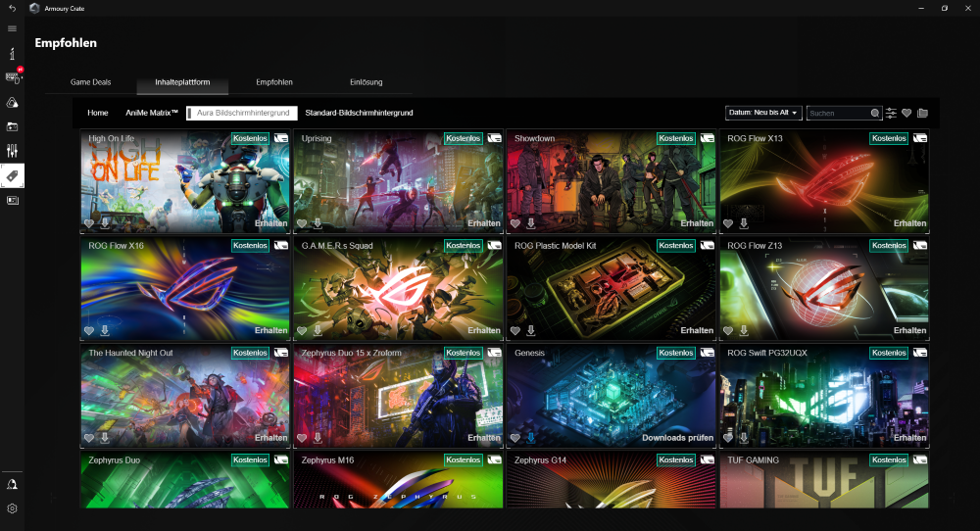Click Erhalten on High On Life card
The height and width of the screenshot is (531, 980).
[271, 223]
